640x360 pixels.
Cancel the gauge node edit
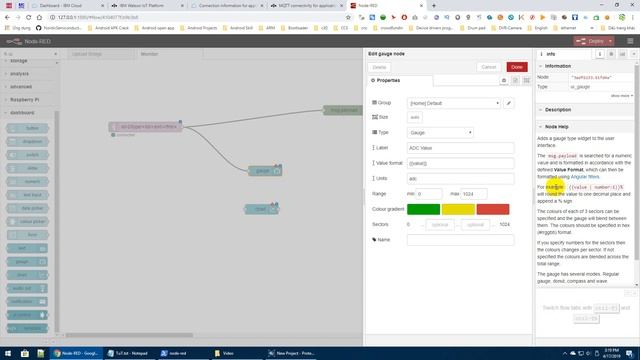pos(488,67)
